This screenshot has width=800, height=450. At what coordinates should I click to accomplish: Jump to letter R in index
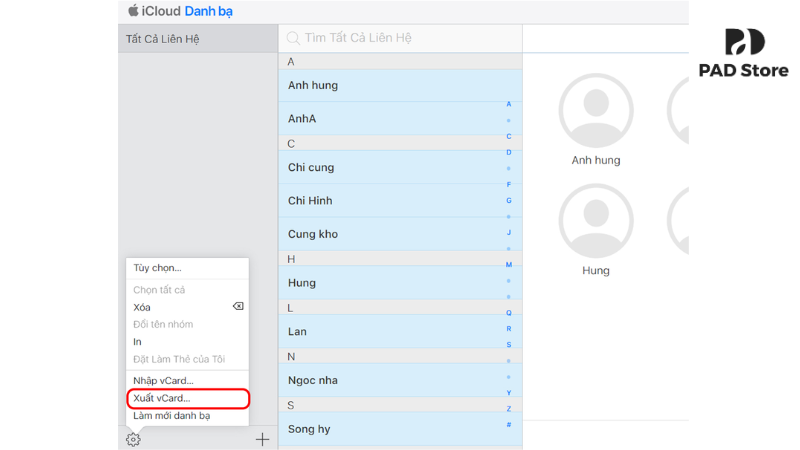pos(509,329)
